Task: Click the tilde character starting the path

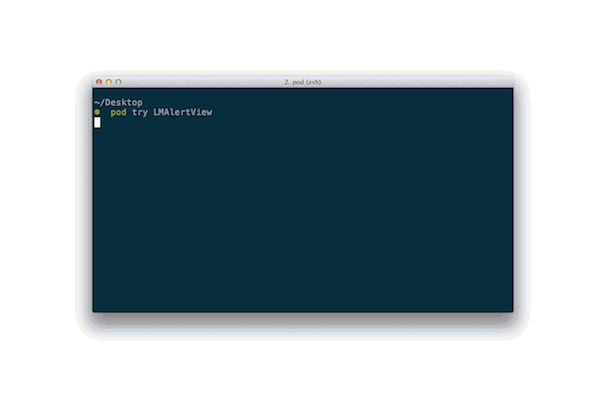Action: pos(97,102)
